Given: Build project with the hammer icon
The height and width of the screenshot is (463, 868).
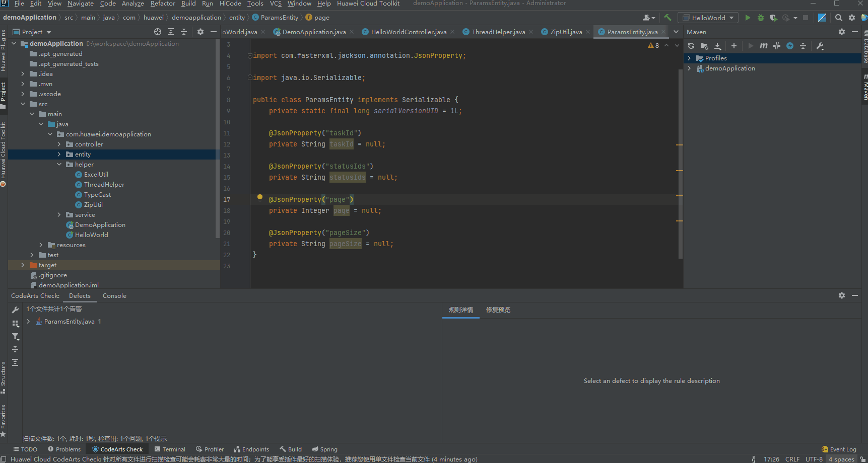Looking at the screenshot, I should [667, 18].
